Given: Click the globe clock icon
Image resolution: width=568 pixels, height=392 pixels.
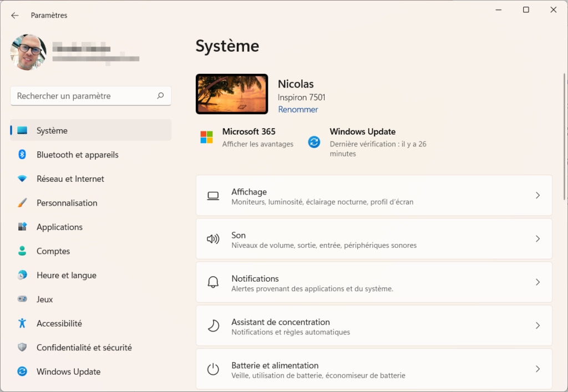Looking at the screenshot, I should [22, 275].
